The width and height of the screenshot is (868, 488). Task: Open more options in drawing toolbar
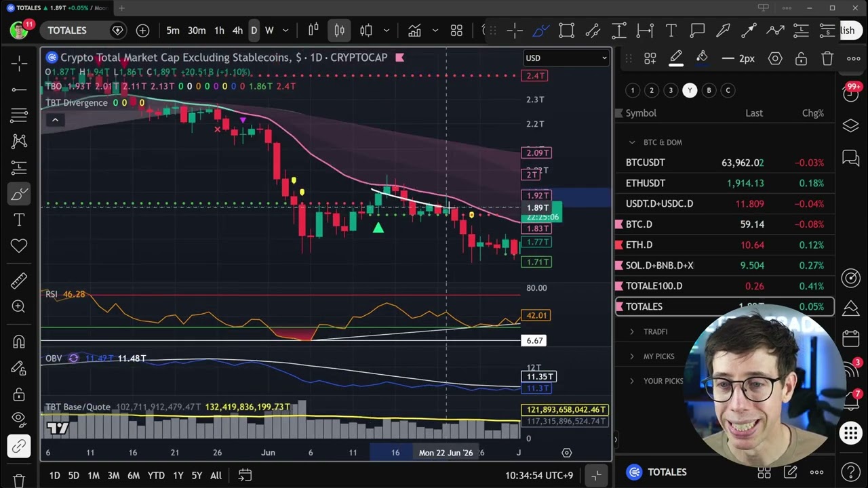(x=853, y=59)
